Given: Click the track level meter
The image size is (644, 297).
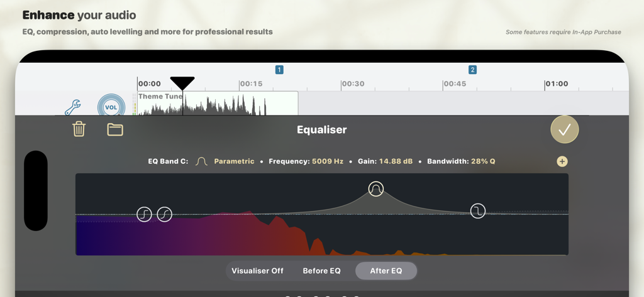Looking at the screenshot, I should point(134,105).
